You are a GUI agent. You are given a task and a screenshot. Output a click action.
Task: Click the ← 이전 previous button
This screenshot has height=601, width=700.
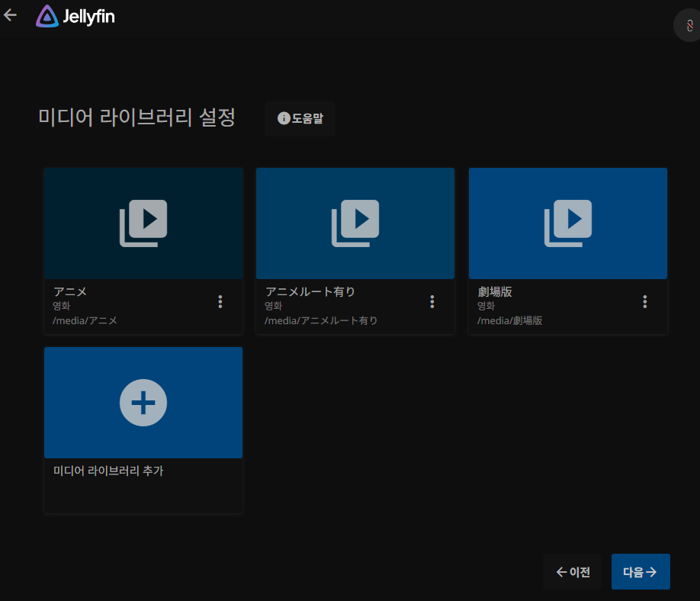pos(573,571)
